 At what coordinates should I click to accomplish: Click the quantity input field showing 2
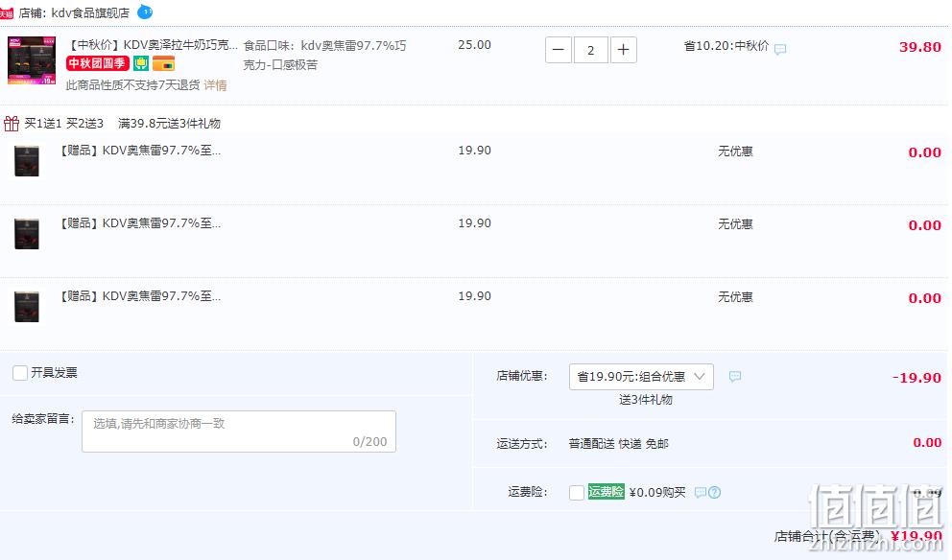591,50
